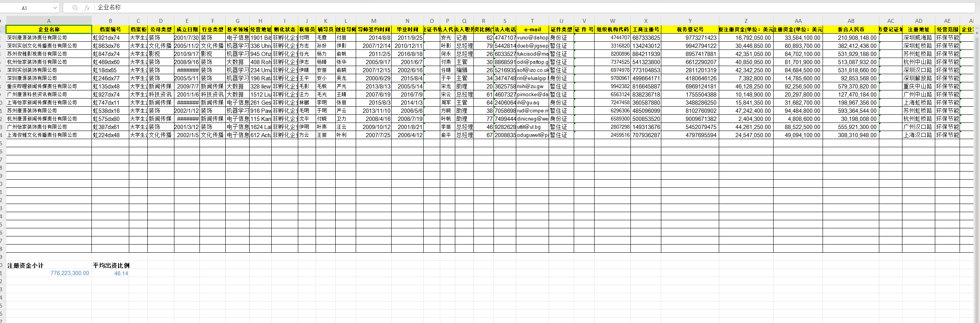
Task: Select average value 46.14
Action: tap(110, 274)
